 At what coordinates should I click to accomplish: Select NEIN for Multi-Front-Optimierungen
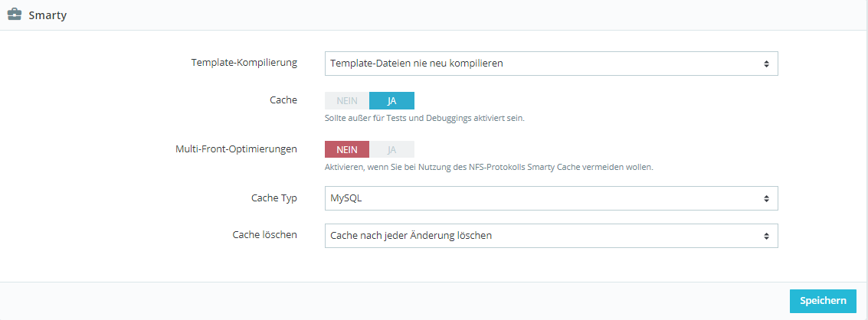click(x=347, y=149)
